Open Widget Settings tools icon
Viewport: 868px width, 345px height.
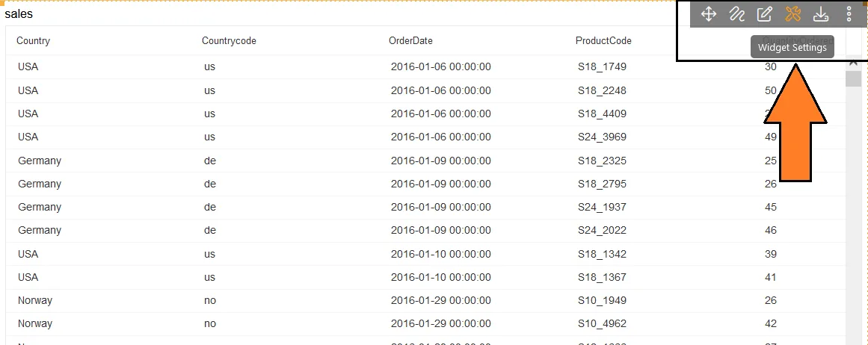(792, 14)
